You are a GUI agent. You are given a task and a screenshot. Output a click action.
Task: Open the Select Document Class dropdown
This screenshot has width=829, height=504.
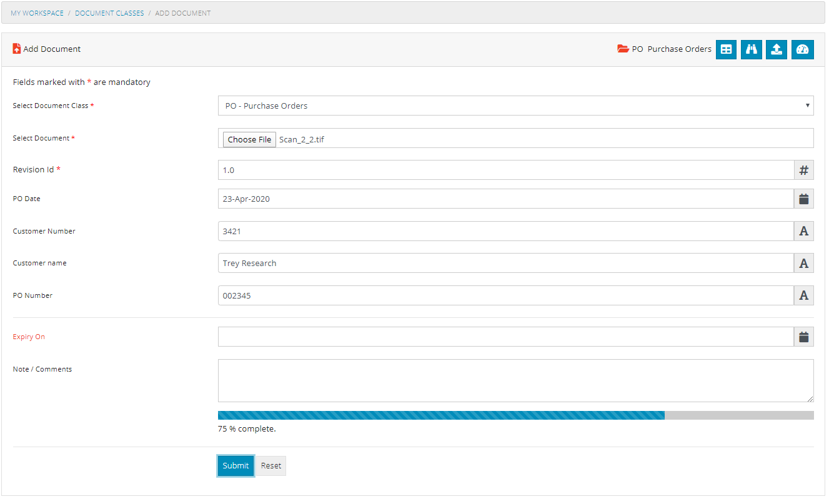[x=515, y=106]
